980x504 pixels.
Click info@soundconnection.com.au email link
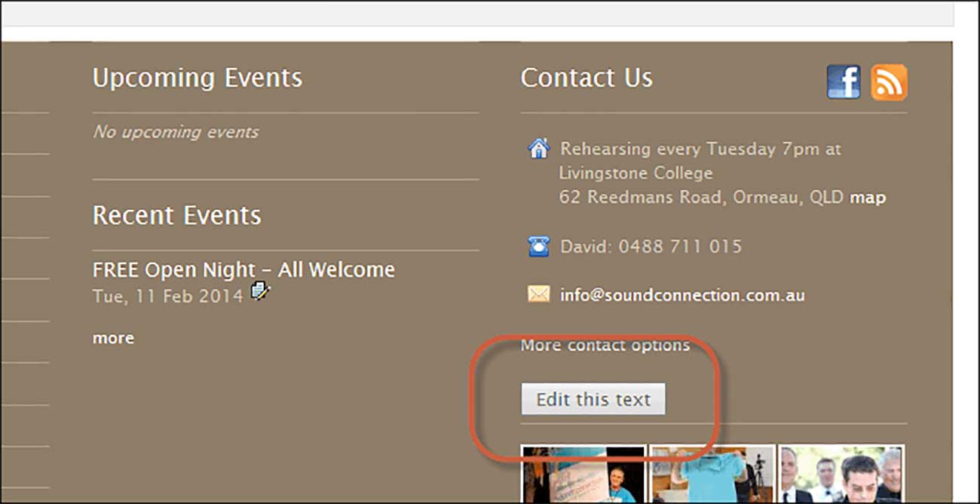[x=682, y=295]
